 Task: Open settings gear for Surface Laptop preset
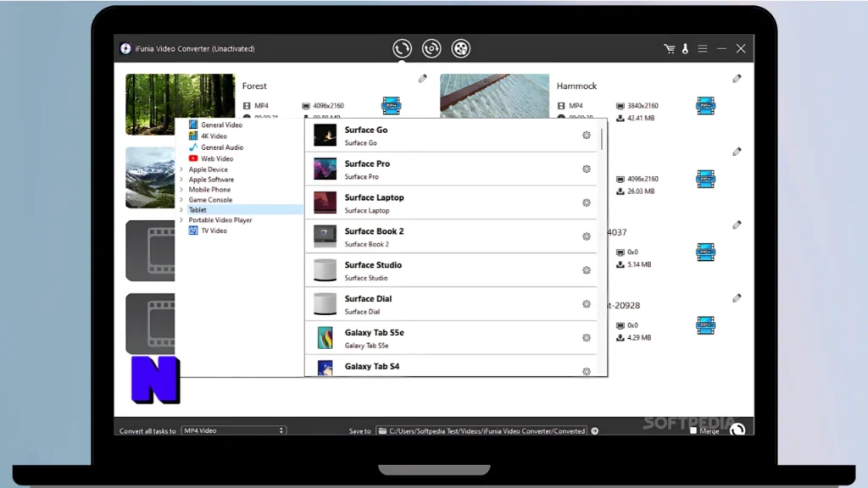click(587, 202)
